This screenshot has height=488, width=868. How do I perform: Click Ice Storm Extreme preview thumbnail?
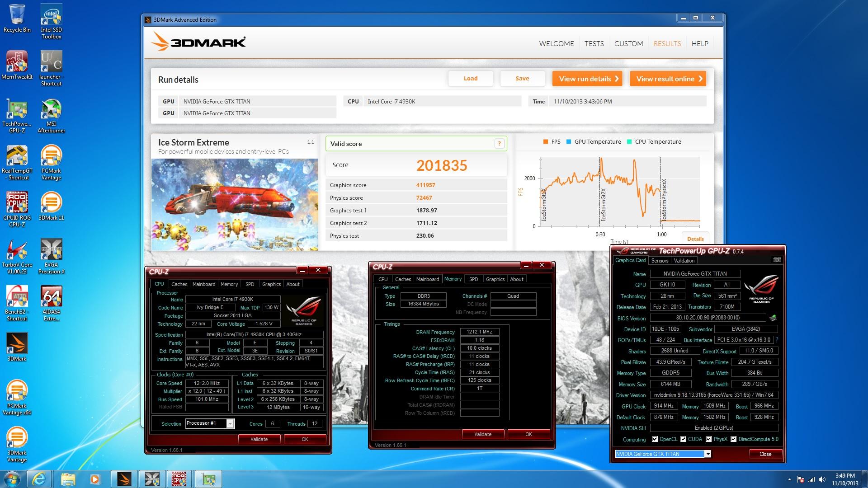235,205
